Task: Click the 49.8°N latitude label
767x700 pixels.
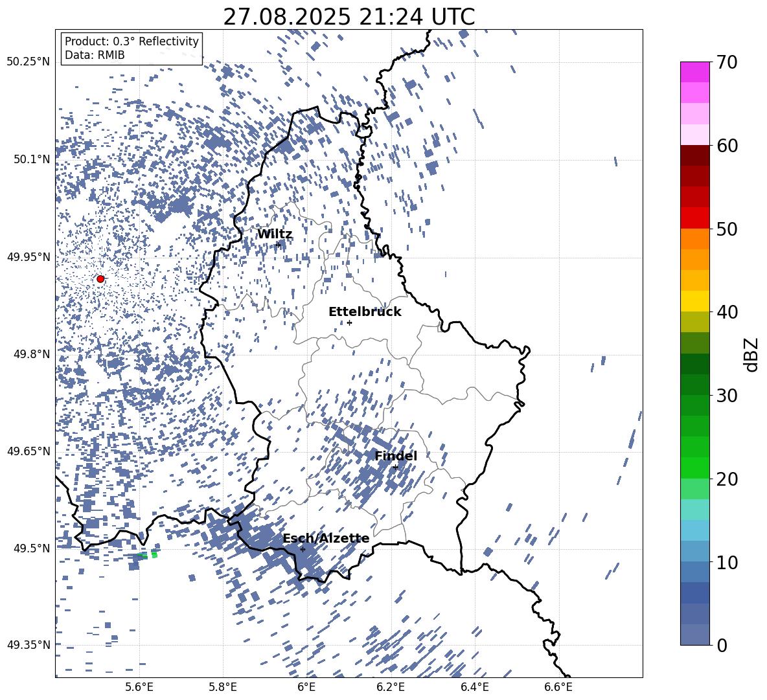Action: point(32,354)
